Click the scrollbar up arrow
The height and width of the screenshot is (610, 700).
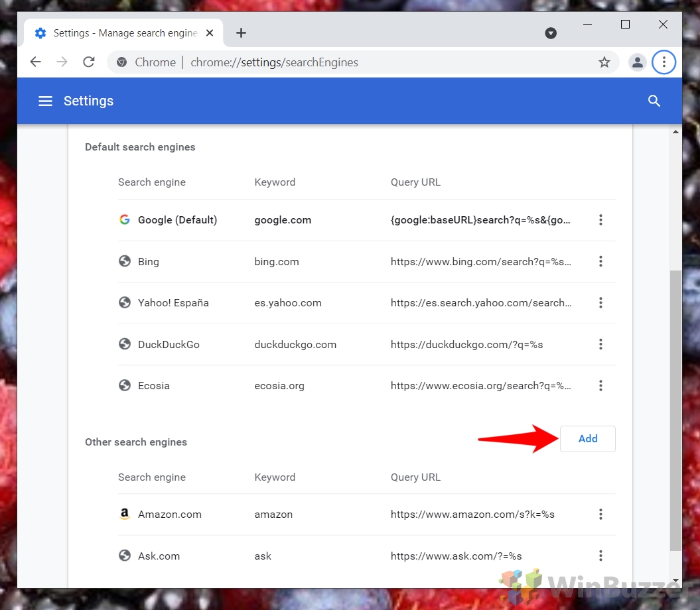(675, 132)
